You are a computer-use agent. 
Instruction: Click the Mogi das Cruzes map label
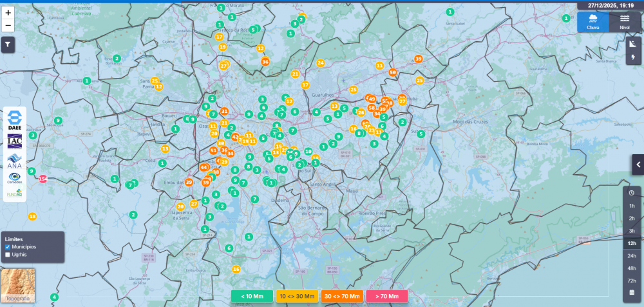coord(470,122)
